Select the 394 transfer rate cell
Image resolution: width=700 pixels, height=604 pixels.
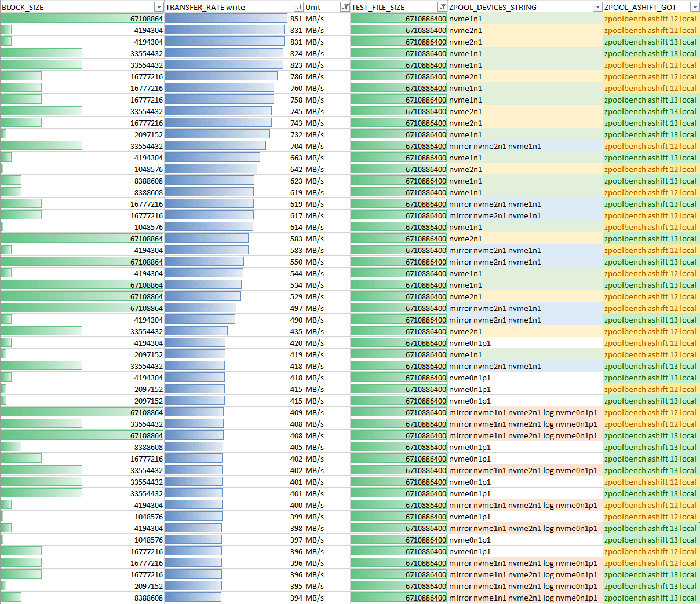click(234, 598)
